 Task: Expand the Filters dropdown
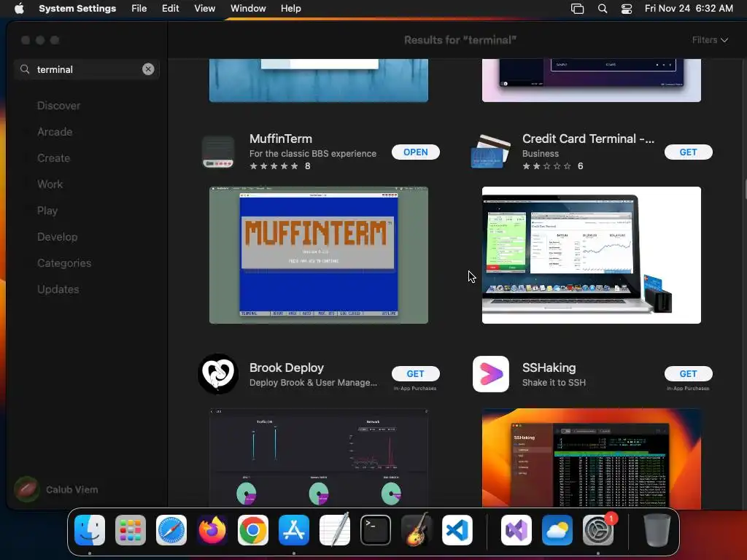pyautogui.click(x=710, y=40)
